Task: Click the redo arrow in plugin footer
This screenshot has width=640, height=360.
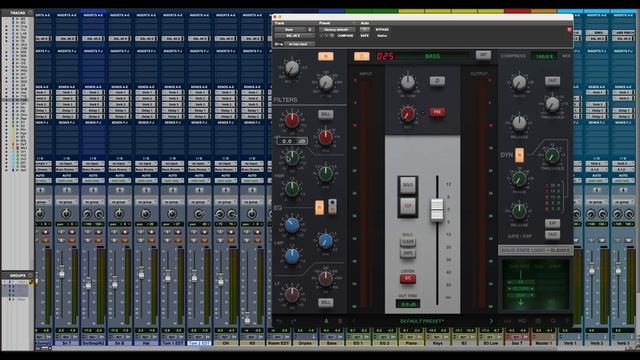Action: pos(293,321)
